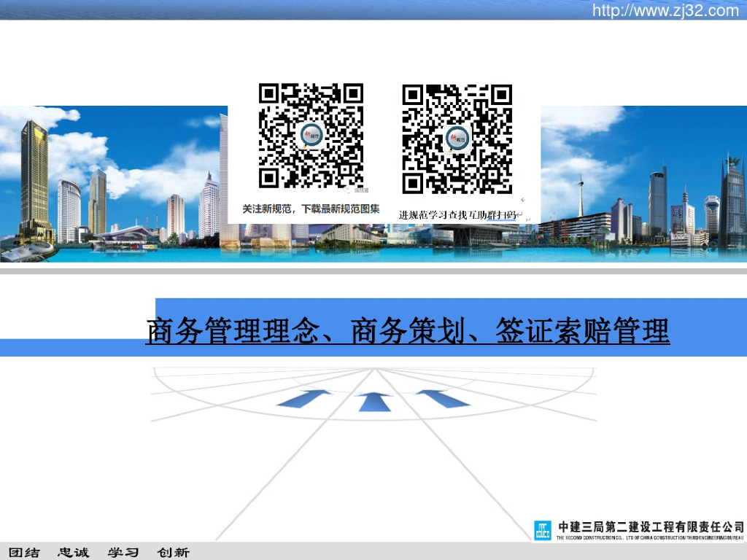Select the footer word 忠诚
The height and width of the screenshot is (560, 747).
coord(74,553)
